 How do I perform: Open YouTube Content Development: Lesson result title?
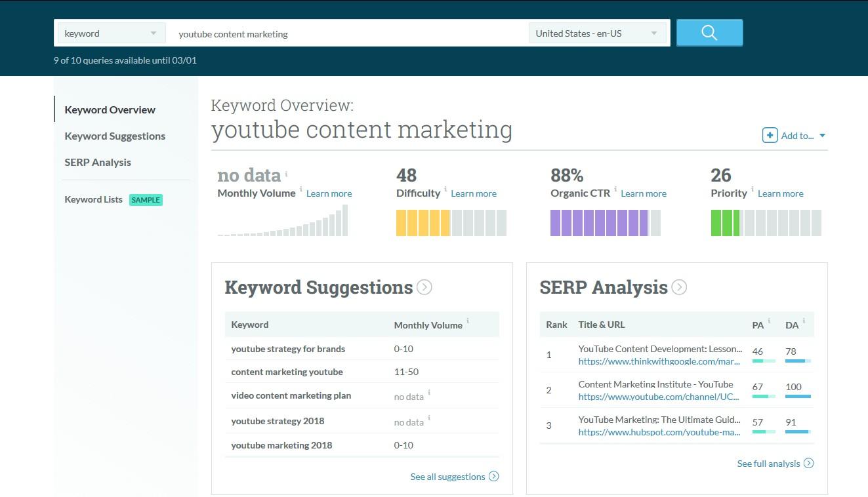[660, 349]
